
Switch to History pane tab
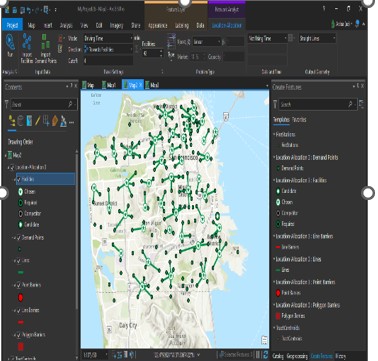pos(340,356)
